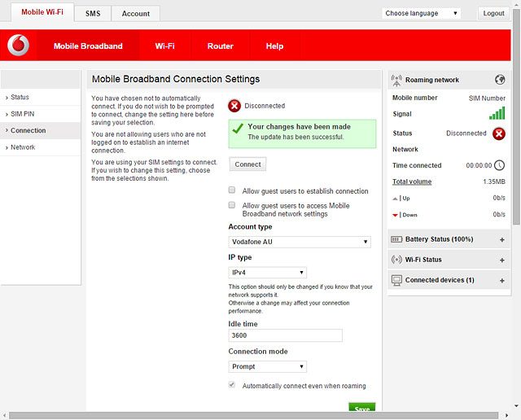Click the Logout button

point(493,14)
